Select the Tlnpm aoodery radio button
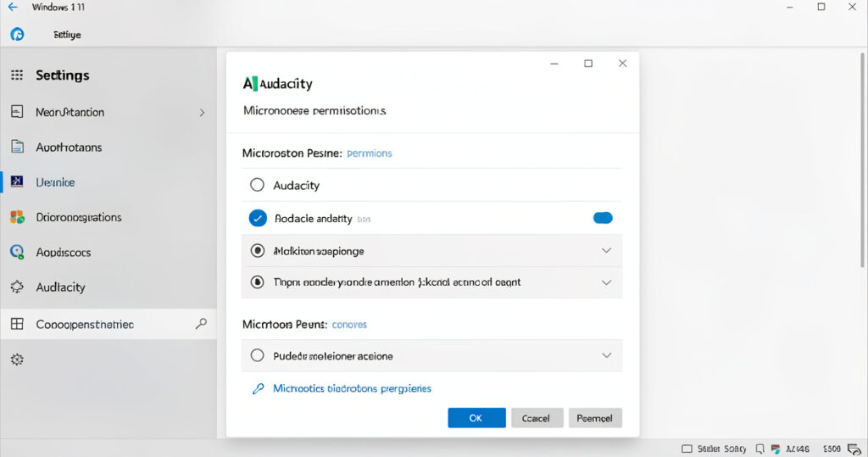 point(258,282)
